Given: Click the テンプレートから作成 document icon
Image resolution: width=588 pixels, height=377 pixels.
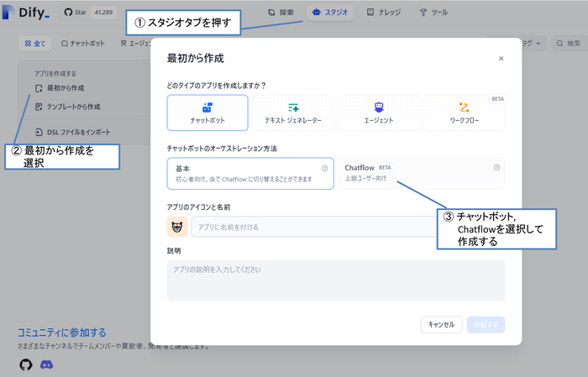Looking at the screenshot, I should pos(39,107).
